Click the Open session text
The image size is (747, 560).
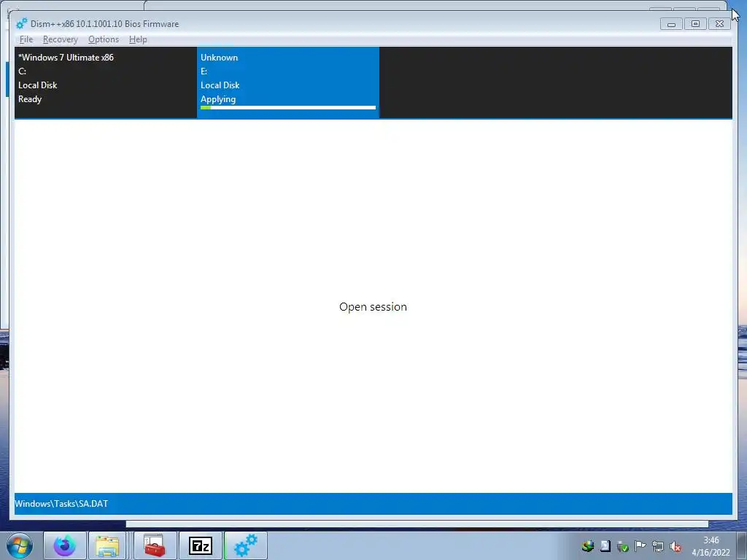pos(373,307)
